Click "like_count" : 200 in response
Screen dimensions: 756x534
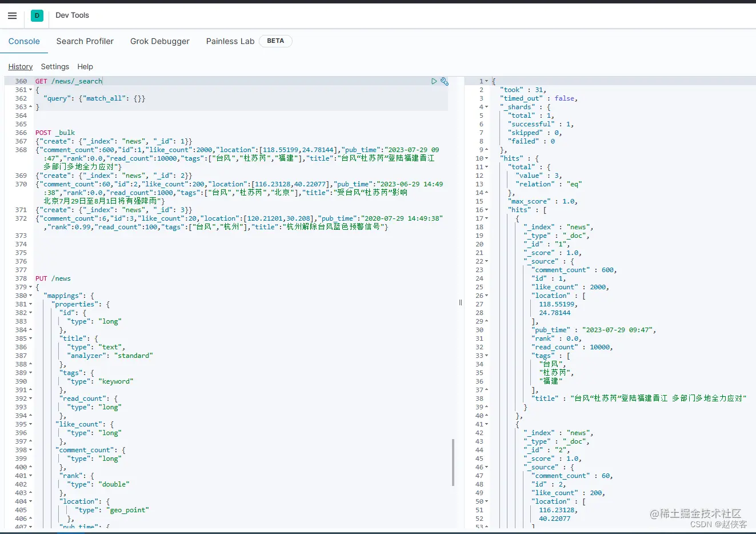[x=568, y=493]
